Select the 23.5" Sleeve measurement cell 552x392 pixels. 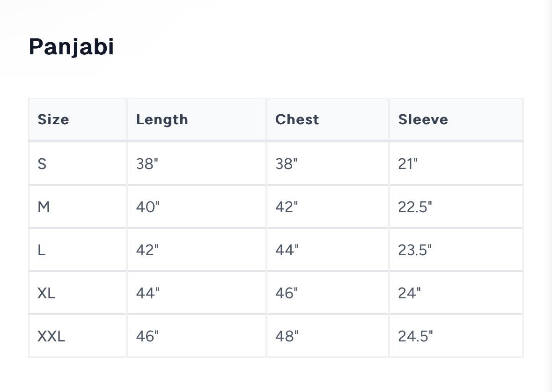[415, 250]
